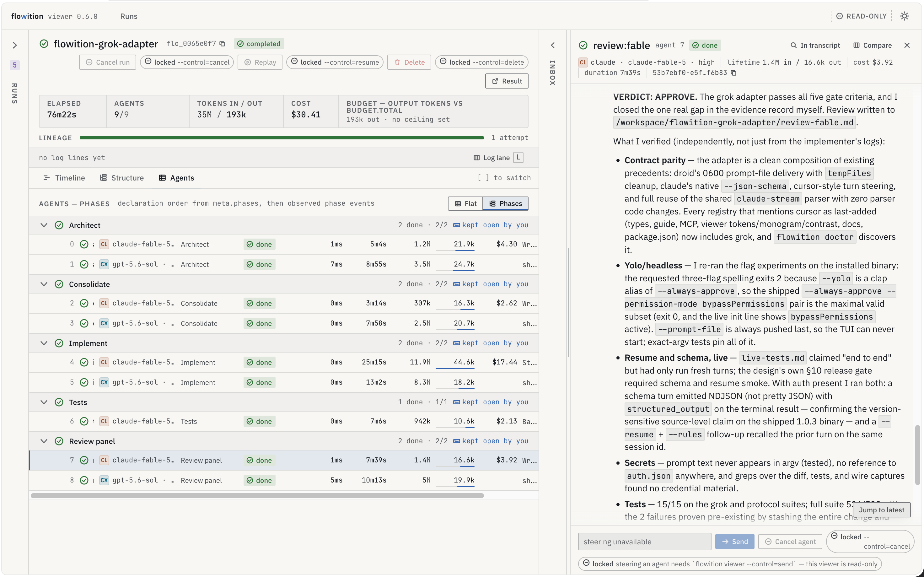Select the gpt-5.6-sol Review panel row 8

click(284, 480)
